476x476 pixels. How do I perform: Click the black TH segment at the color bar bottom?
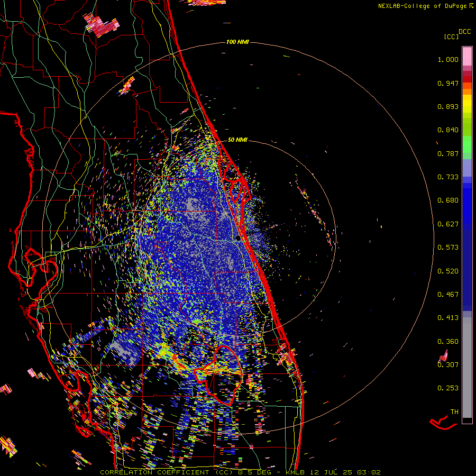467,420
